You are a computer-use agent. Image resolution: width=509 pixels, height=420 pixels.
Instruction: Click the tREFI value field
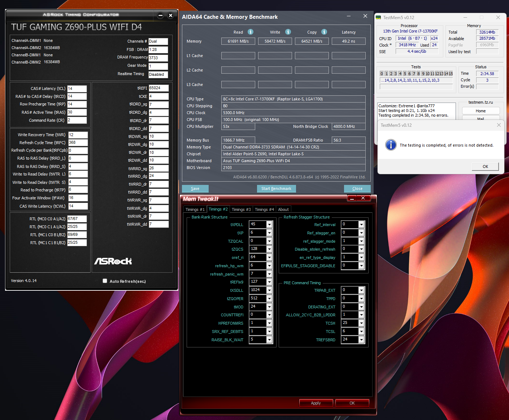click(x=158, y=88)
